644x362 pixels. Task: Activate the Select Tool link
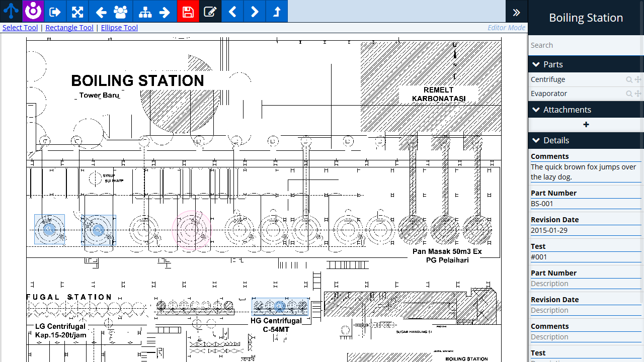click(20, 28)
